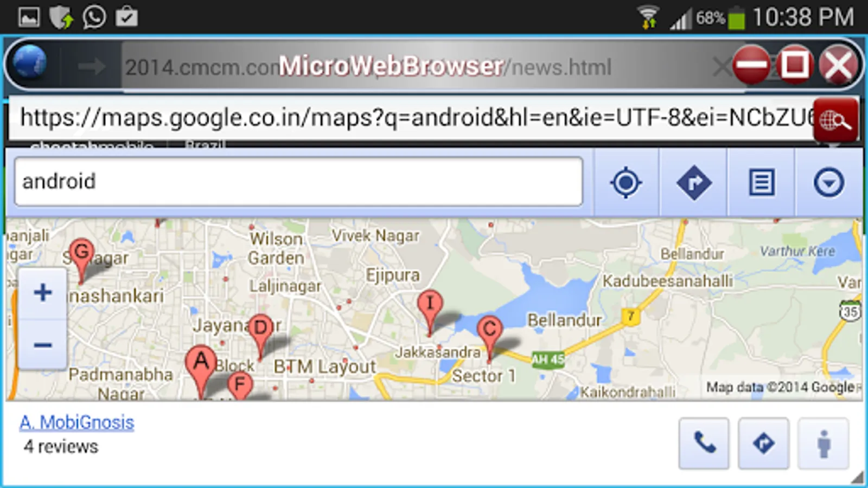The width and height of the screenshot is (868, 488).
Task: Tap the battery status indicator
Action: [x=736, y=18]
